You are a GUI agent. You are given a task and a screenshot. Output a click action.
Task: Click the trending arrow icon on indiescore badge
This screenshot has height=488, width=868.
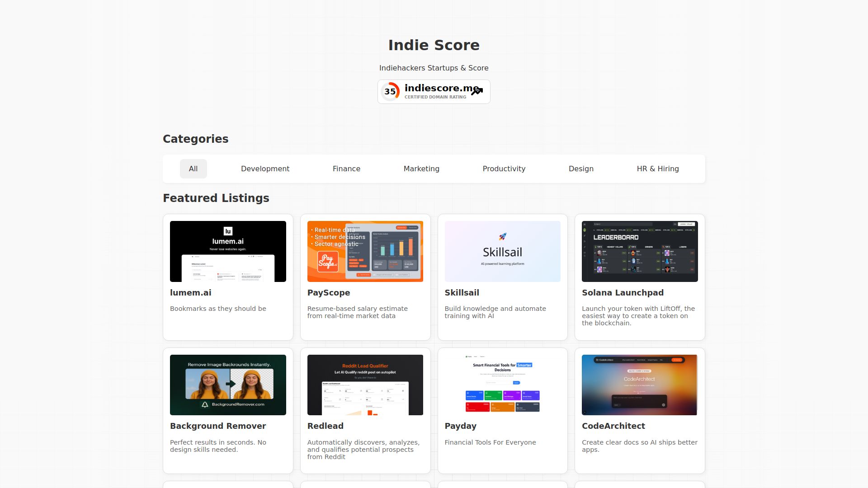pyautogui.click(x=477, y=91)
